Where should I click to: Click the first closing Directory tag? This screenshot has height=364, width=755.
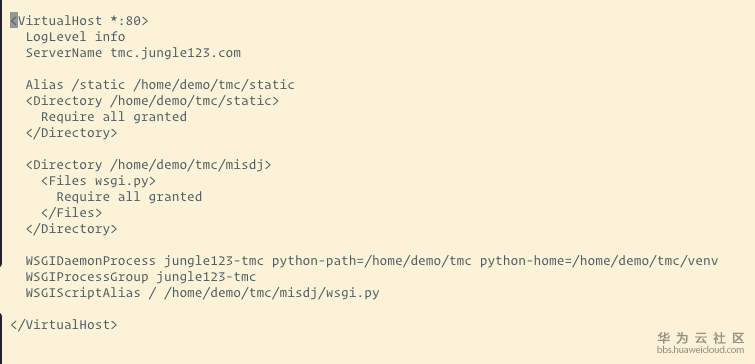click(x=71, y=132)
